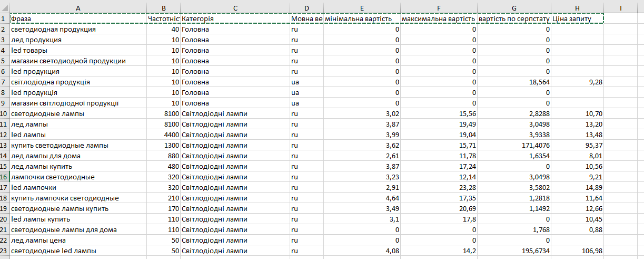Select cell containing 106,98
This screenshot has width=644, height=259.
click(x=578, y=251)
